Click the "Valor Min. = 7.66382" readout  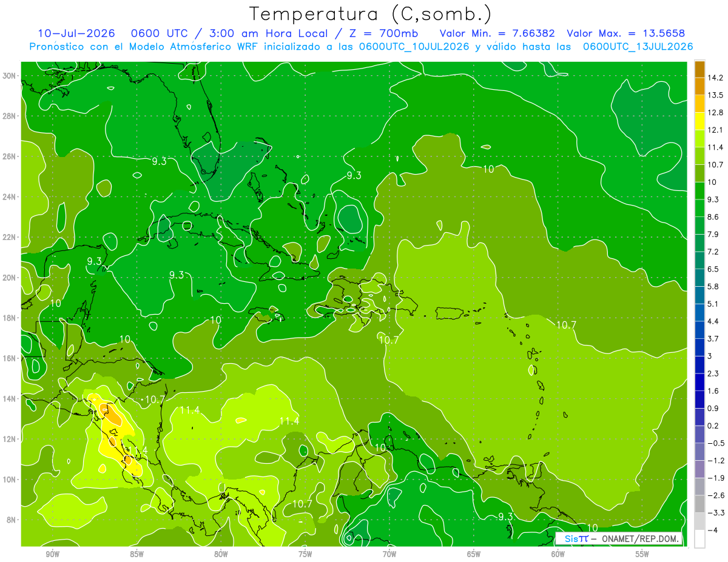(x=497, y=33)
